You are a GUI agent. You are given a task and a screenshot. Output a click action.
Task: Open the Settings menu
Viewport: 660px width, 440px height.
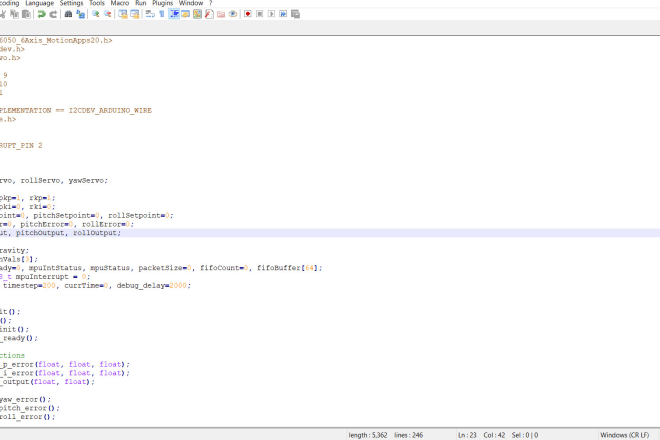(72, 3)
